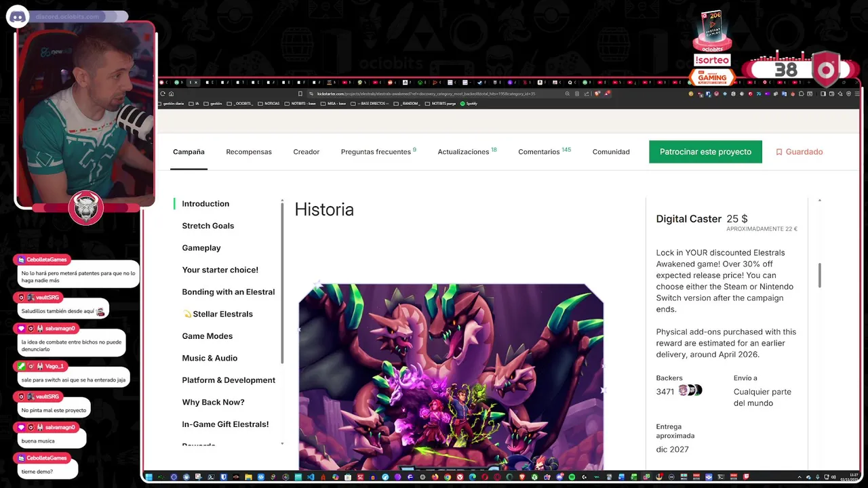
Task: Open the 'NOTIBITS purga' bookmark folder
Action: point(440,104)
